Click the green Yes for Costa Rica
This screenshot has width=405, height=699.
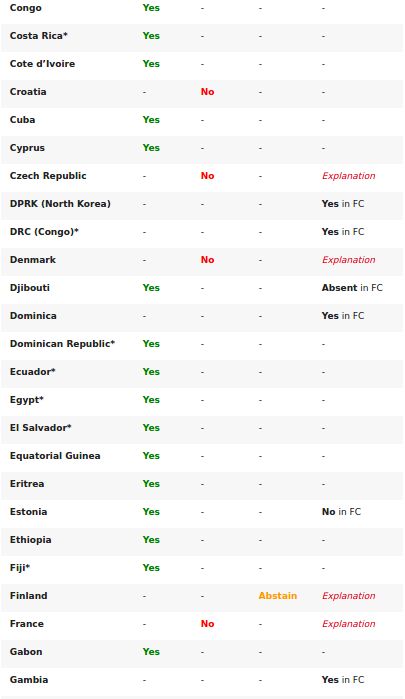tap(151, 36)
